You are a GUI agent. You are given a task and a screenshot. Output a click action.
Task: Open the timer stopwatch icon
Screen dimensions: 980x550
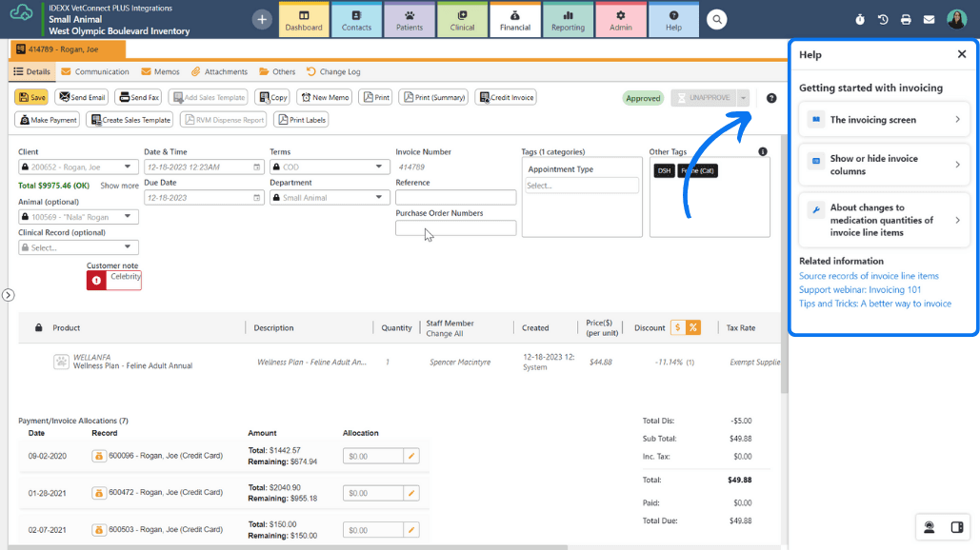tap(860, 19)
